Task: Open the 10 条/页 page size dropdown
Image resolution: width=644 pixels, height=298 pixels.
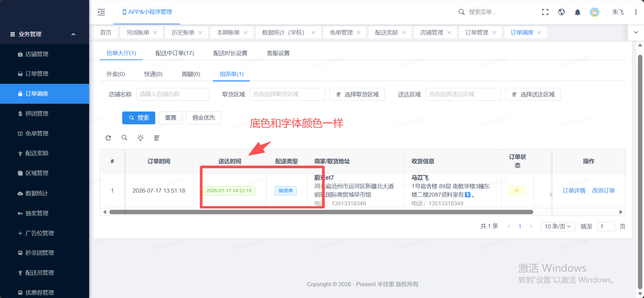Action: [558, 226]
